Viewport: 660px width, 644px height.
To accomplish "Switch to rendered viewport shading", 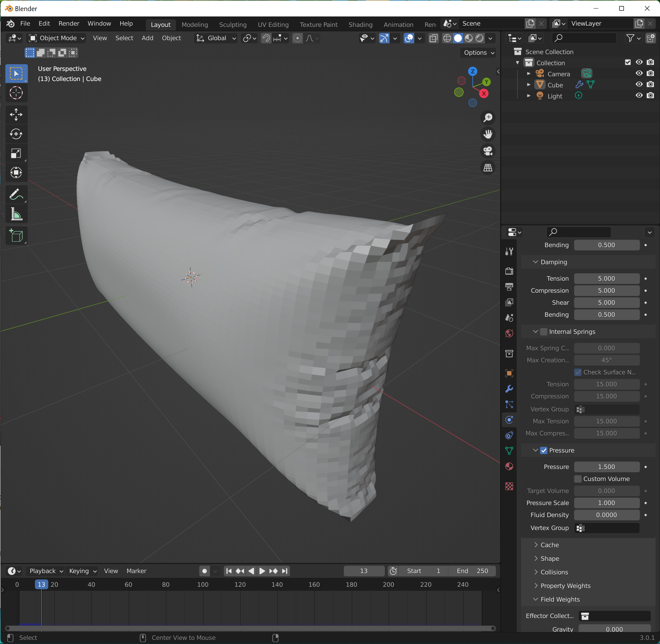I will (x=479, y=38).
